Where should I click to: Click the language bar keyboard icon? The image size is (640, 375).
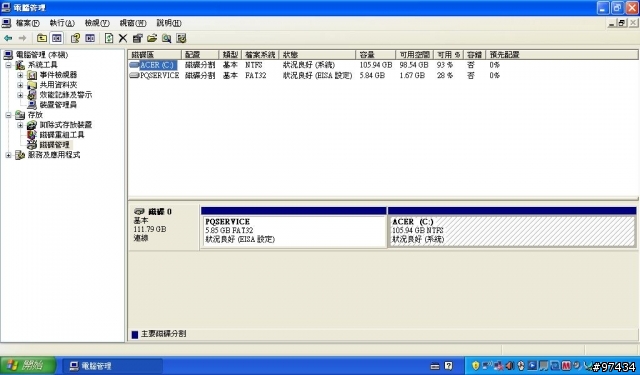point(435,366)
